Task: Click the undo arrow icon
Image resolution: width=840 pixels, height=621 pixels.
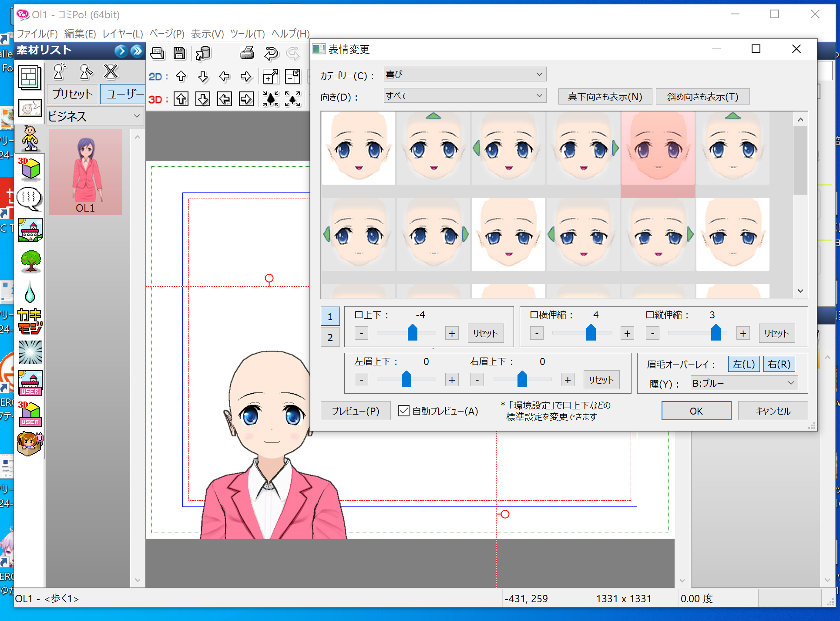Action: [271, 54]
